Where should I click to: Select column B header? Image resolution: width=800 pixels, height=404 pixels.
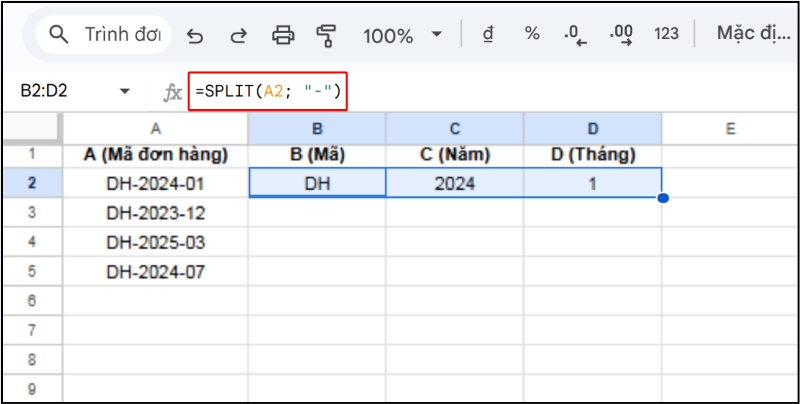click(316, 128)
